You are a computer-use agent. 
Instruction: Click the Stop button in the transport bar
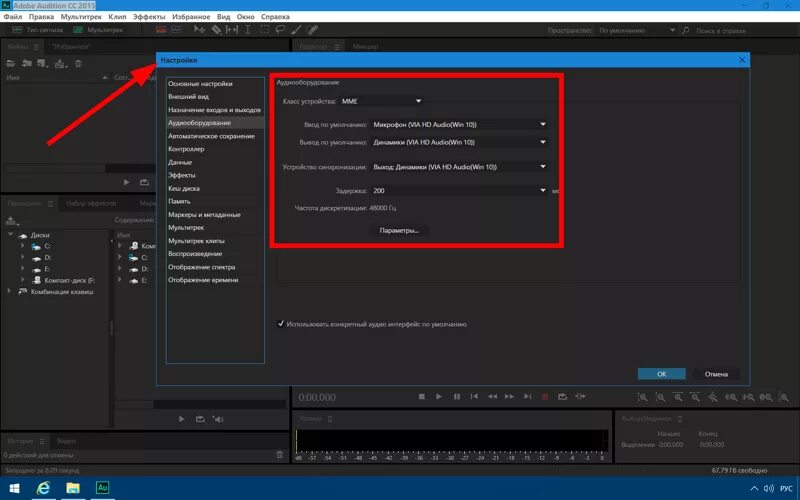[x=421, y=396]
